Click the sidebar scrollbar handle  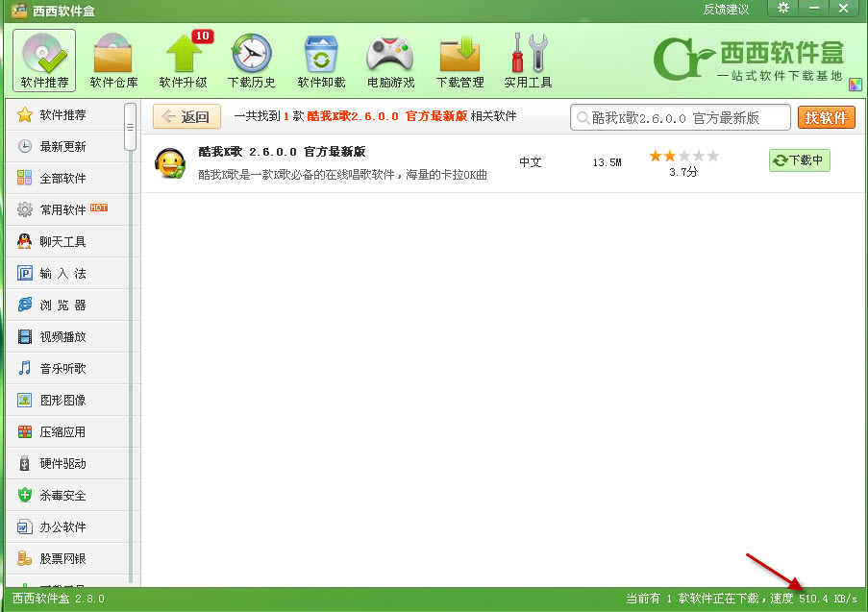tap(131, 127)
